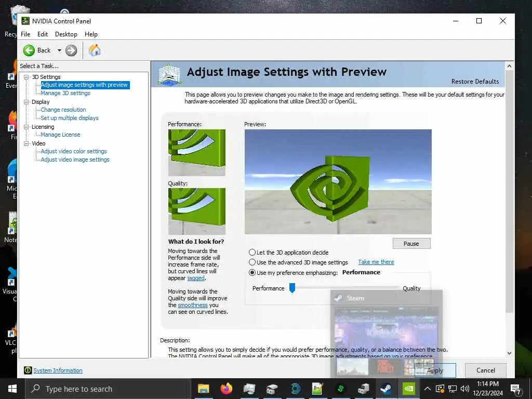Viewport: 532px width, 399px height.
Task: Click the Windows Start button
Action: click(x=12, y=389)
